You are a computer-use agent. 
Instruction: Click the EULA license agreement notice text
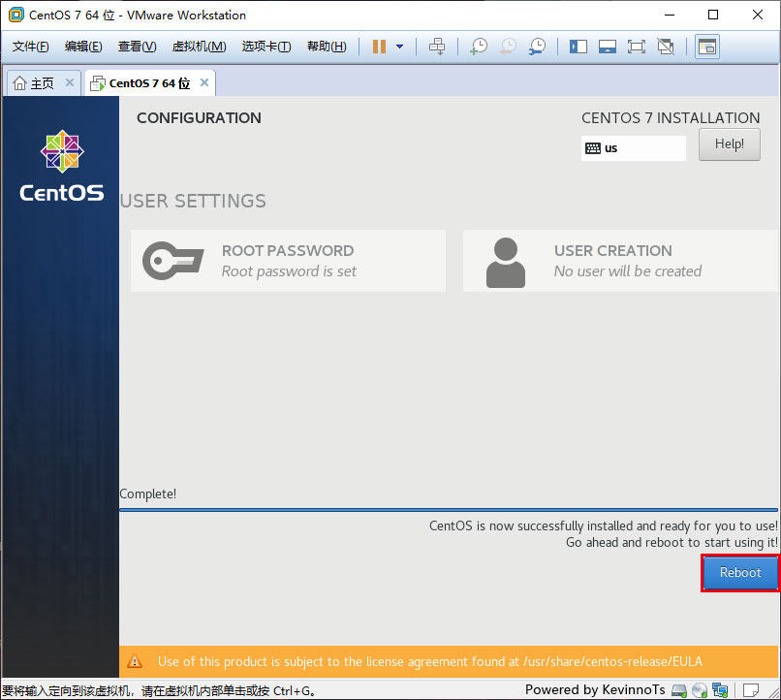(x=430, y=661)
